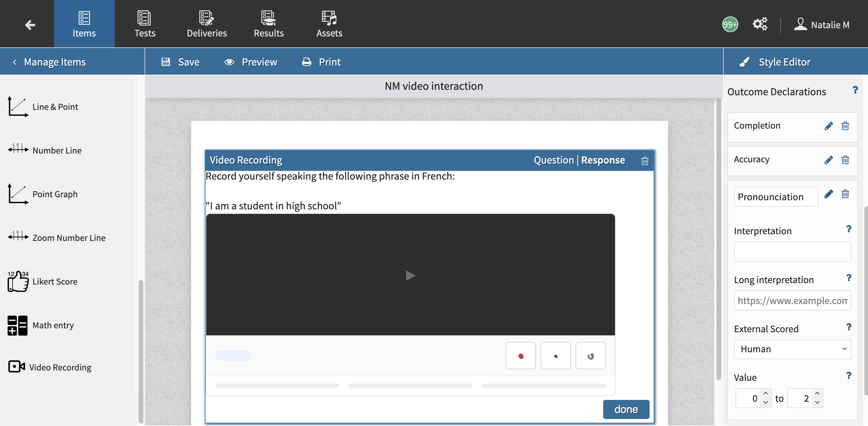
Task: Open the 99+ notifications badge
Action: tap(730, 25)
